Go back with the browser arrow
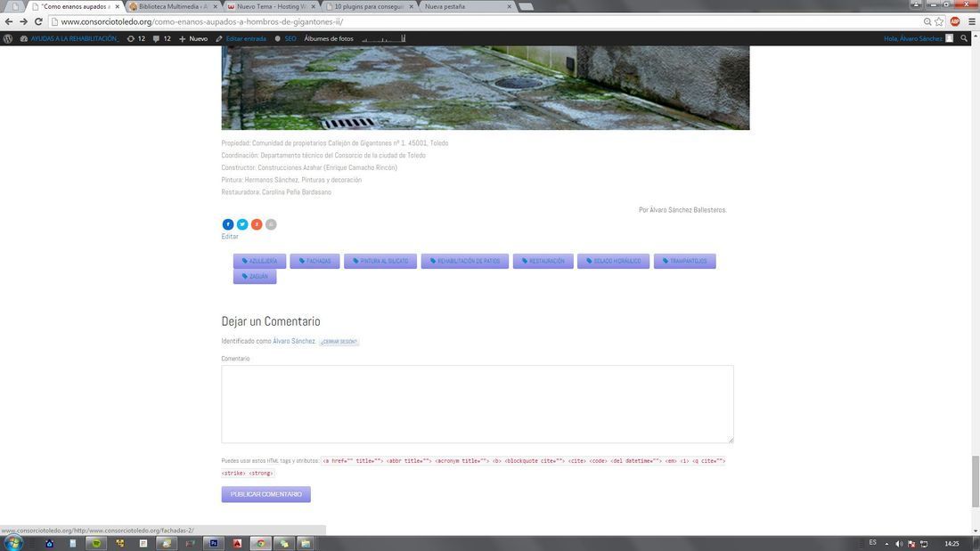980x551 pixels. [x=9, y=22]
